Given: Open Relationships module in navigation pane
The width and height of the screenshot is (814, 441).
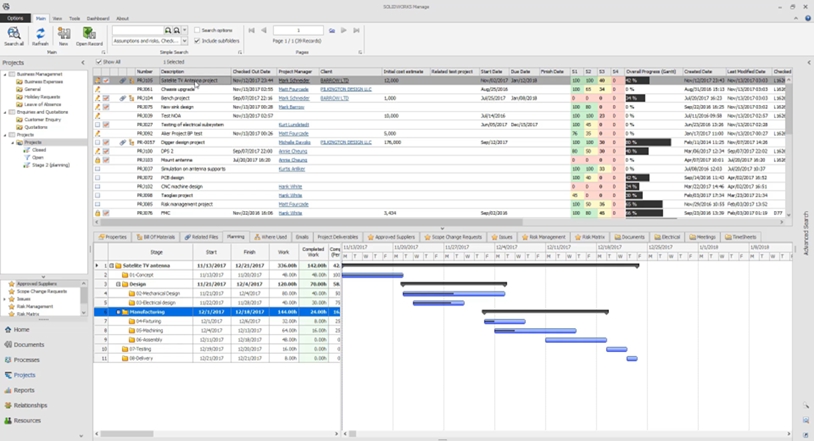Looking at the screenshot, I should pos(25,405).
